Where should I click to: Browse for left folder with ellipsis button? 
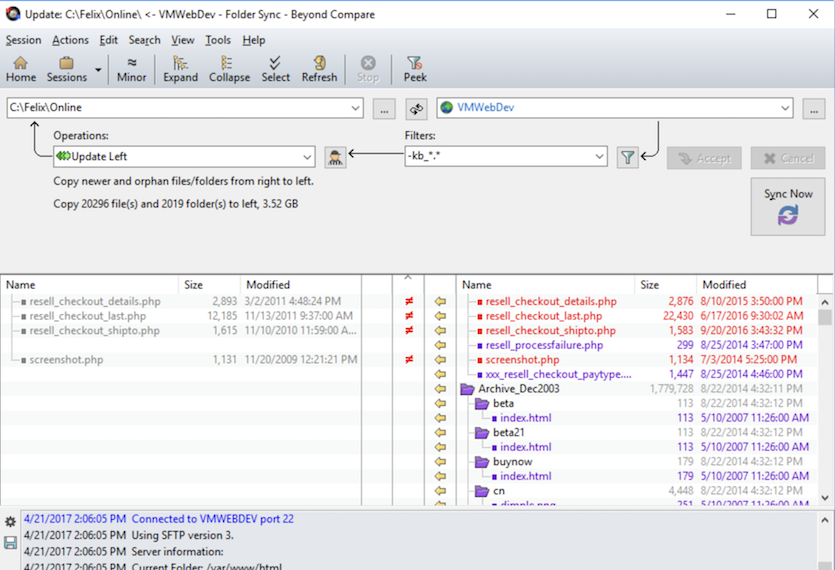[384, 109]
